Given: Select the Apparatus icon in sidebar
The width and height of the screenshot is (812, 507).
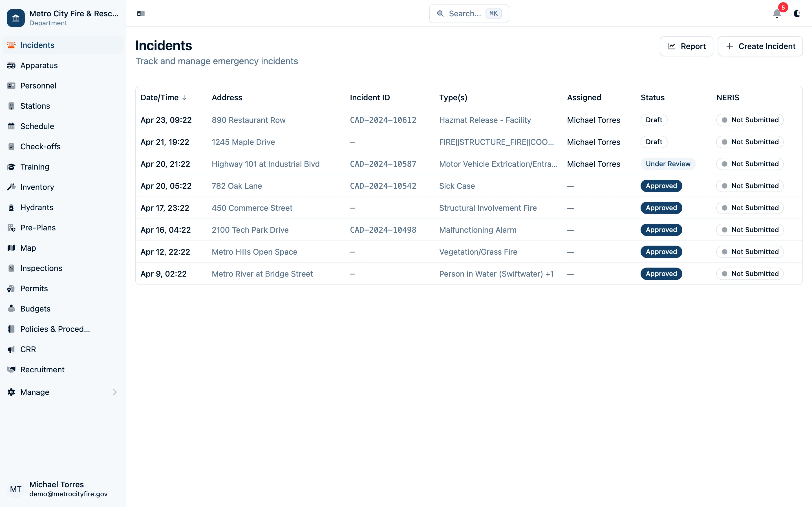Looking at the screenshot, I should click(x=11, y=65).
